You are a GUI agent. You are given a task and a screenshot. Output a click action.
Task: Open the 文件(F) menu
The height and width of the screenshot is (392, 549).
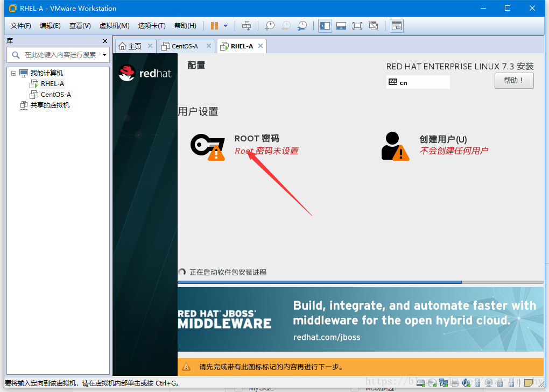[20, 25]
